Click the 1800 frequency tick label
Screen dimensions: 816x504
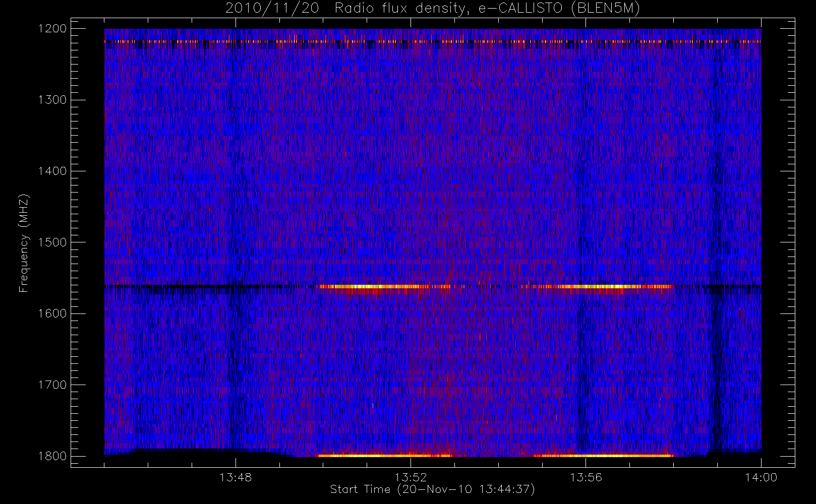click(52, 456)
